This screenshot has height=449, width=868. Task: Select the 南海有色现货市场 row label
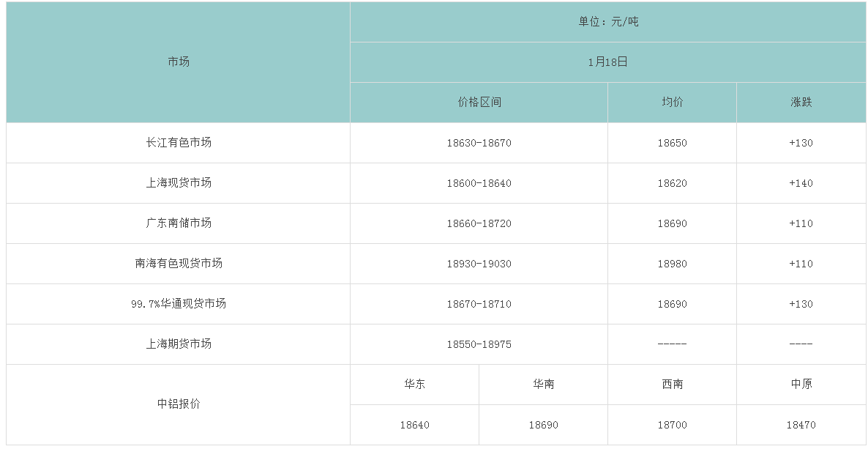pos(178,264)
